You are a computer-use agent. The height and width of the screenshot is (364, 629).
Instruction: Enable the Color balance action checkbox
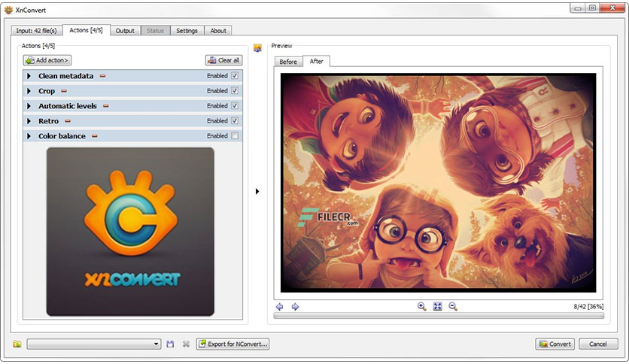click(235, 136)
